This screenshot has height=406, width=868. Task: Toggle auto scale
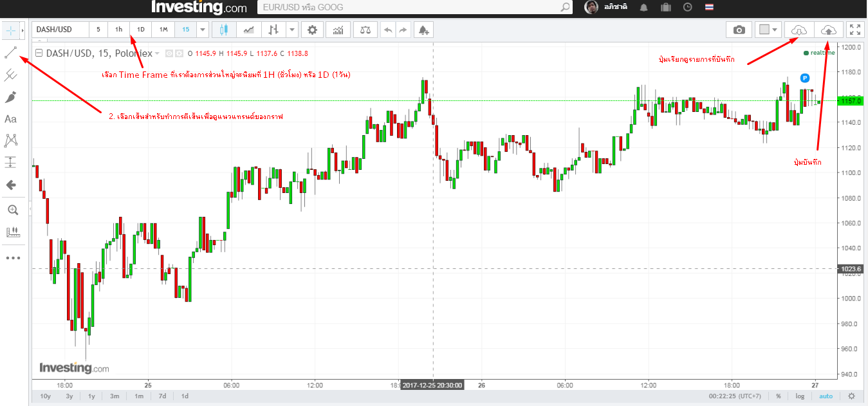pos(826,396)
